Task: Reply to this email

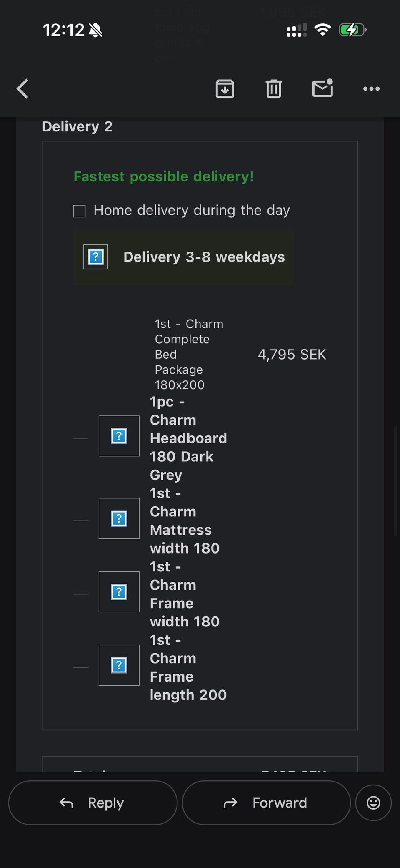Action: pos(93,803)
